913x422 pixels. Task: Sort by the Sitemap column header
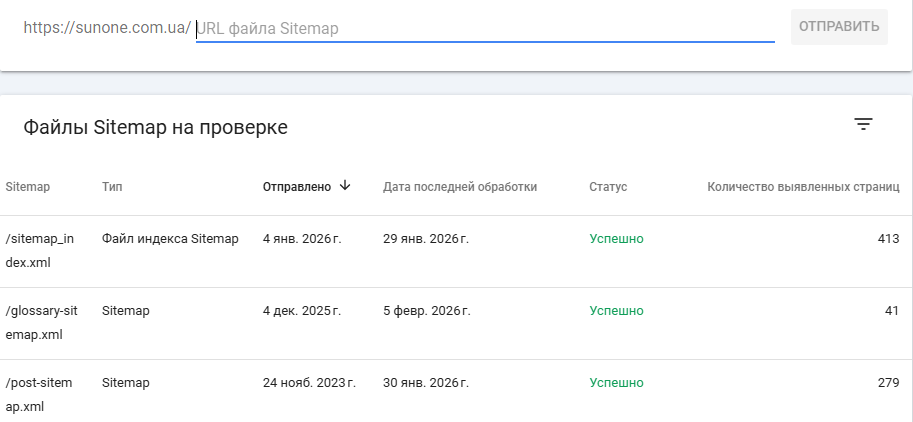28,187
